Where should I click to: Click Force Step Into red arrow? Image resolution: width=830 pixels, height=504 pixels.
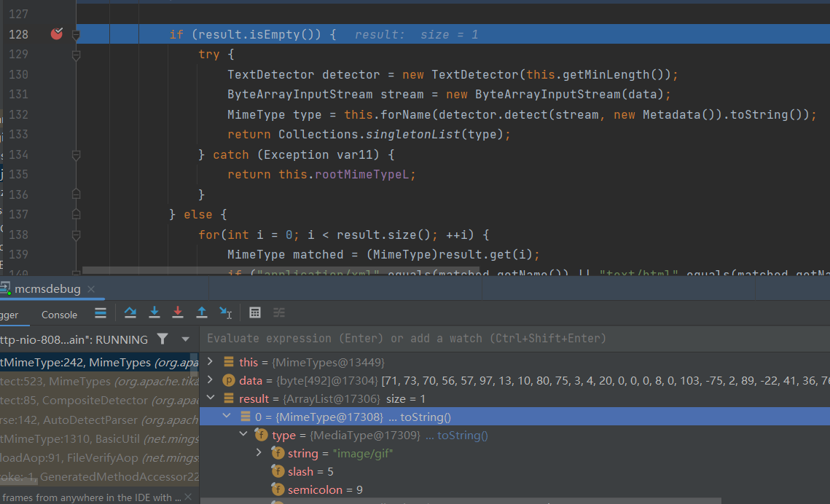(x=178, y=313)
